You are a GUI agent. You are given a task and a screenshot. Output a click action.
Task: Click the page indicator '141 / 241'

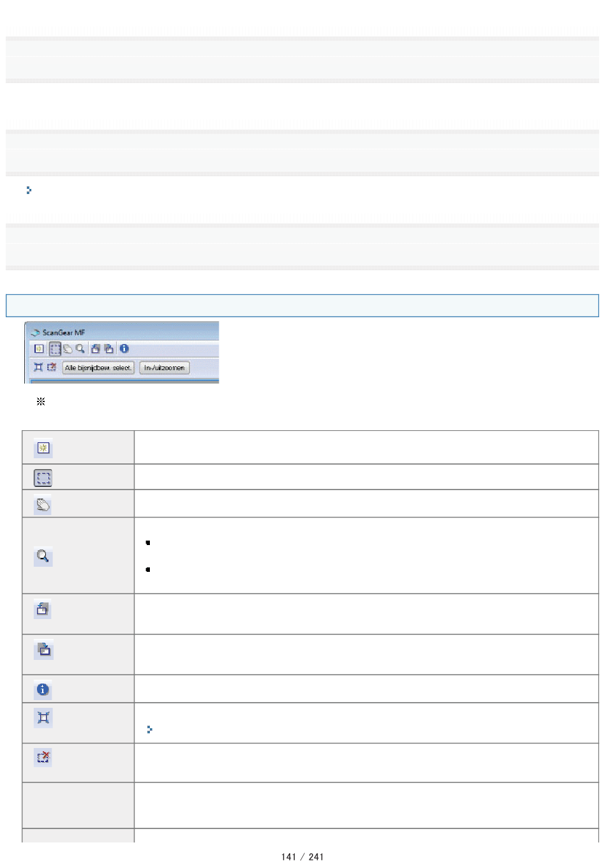(302, 857)
